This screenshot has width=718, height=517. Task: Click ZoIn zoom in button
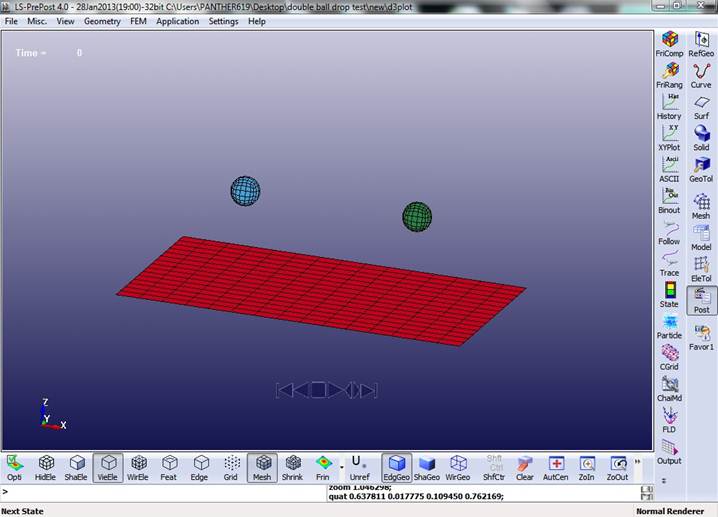point(587,468)
